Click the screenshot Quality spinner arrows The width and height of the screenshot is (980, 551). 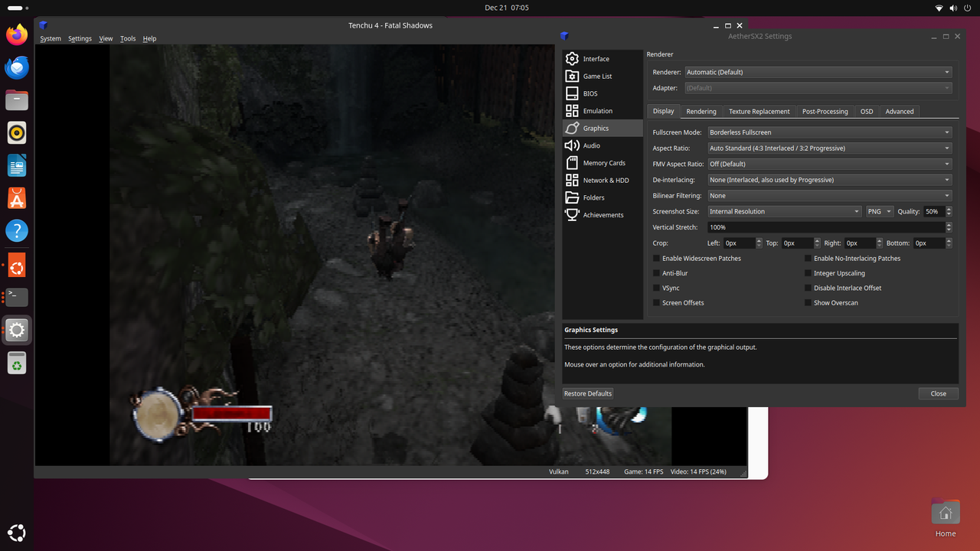point(949,211)
